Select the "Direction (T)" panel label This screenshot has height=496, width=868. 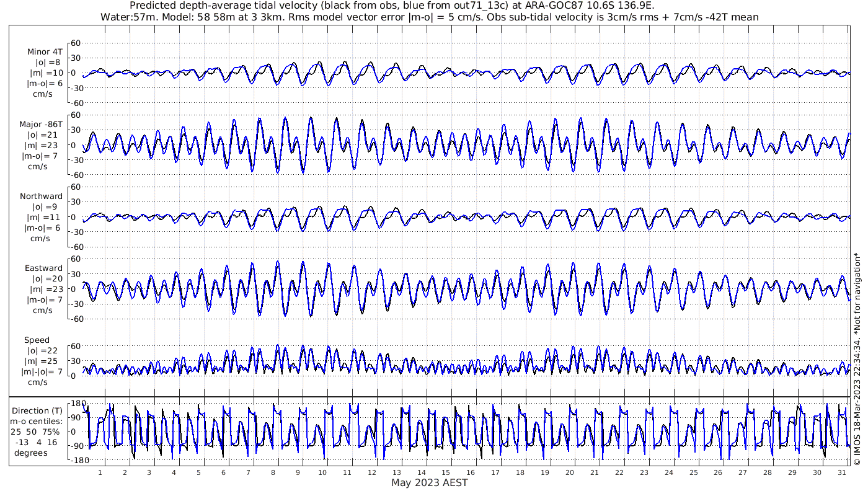click(x=38, y=410)
